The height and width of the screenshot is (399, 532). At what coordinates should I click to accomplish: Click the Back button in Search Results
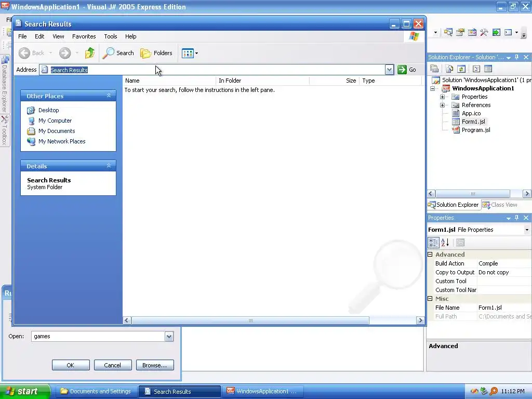point(32,53)
